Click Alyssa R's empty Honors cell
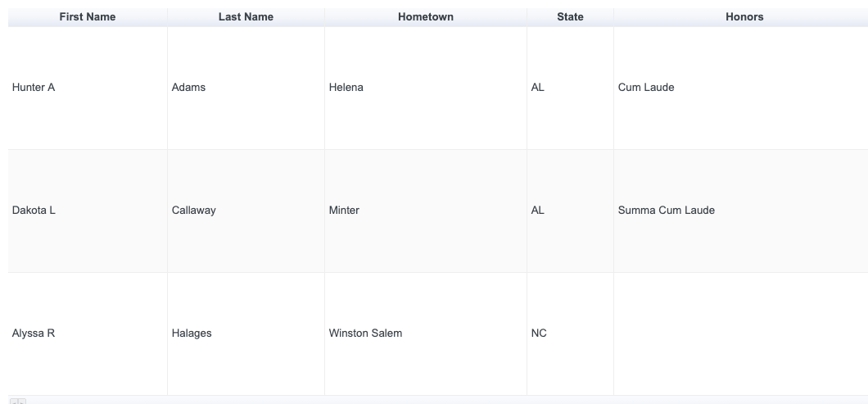Viewport: 868px width, 404px height. coord(740,334)
